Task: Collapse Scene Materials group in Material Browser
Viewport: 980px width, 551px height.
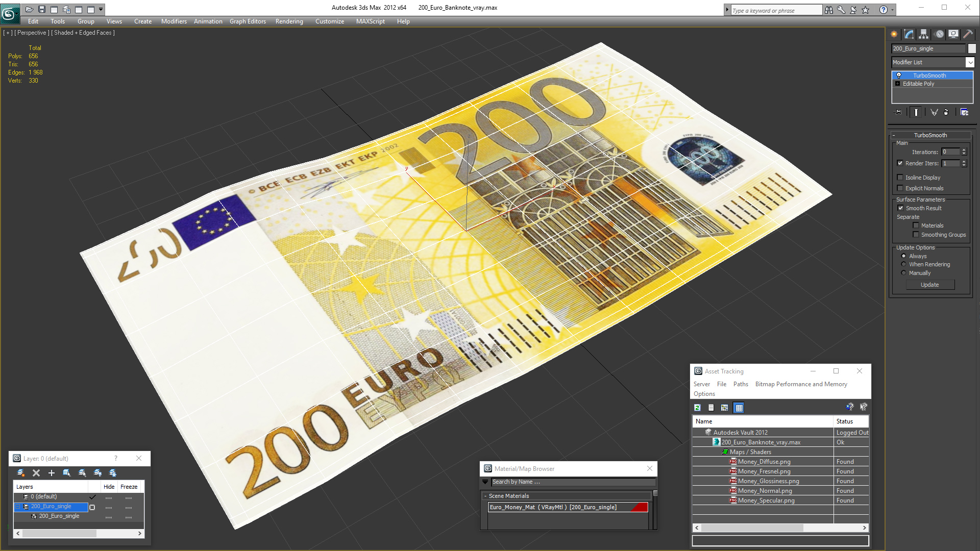Action: point(485,496)
